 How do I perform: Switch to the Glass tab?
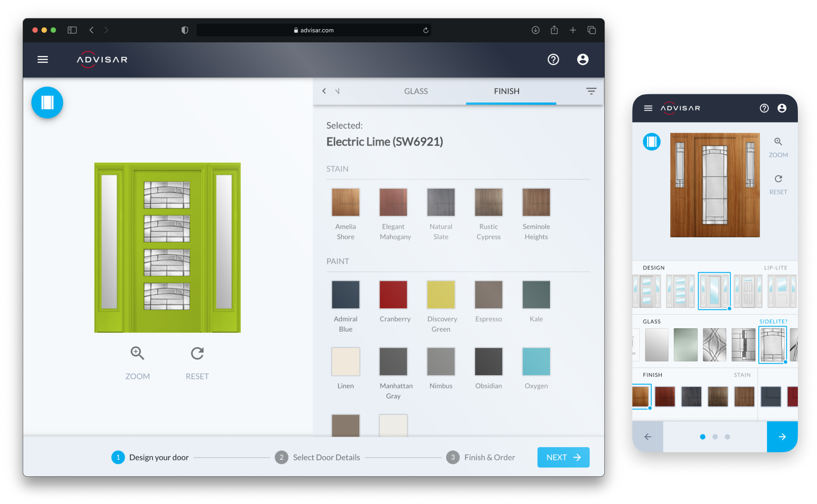[x=415, y=91]
